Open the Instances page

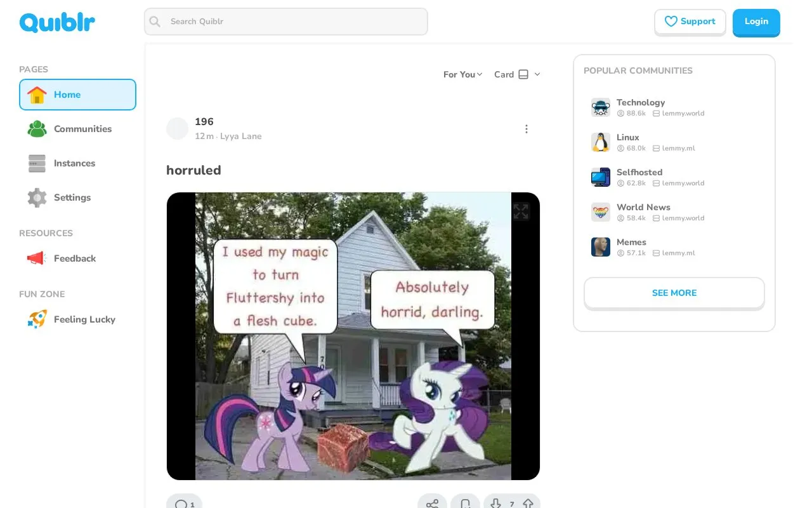[77, 163]
